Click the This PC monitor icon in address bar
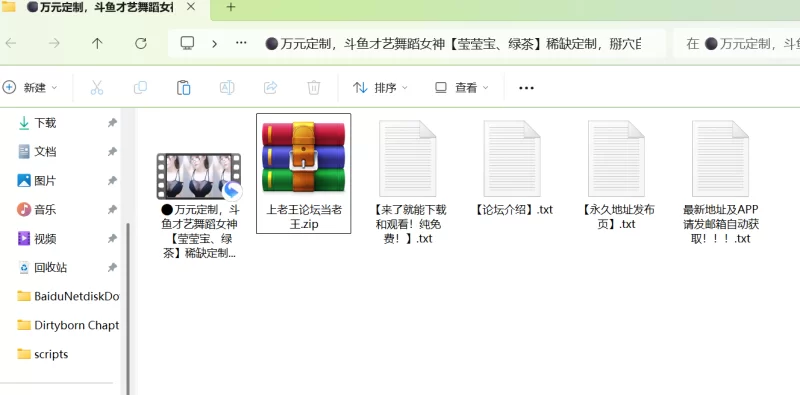800x395 pixels. point(187,43)
